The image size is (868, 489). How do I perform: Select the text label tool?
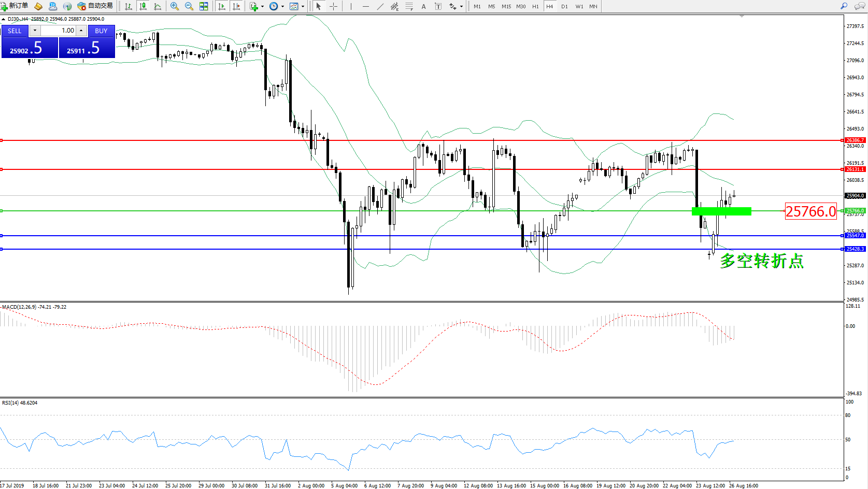pyautogui.click(x=438, y=6)
